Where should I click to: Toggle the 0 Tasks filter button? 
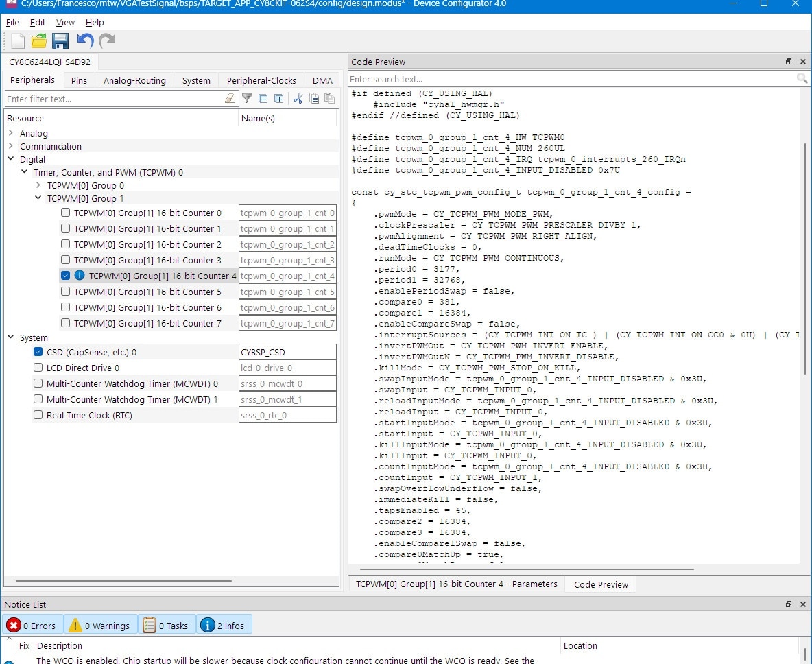(x=167, y=625)
